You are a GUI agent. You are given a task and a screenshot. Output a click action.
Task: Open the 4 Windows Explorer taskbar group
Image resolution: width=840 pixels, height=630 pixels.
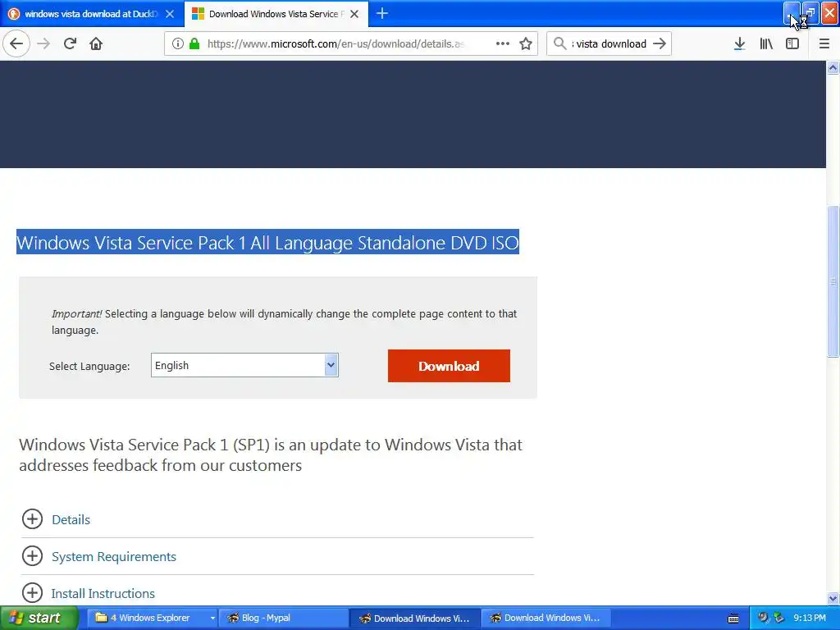tap(152, 618)
